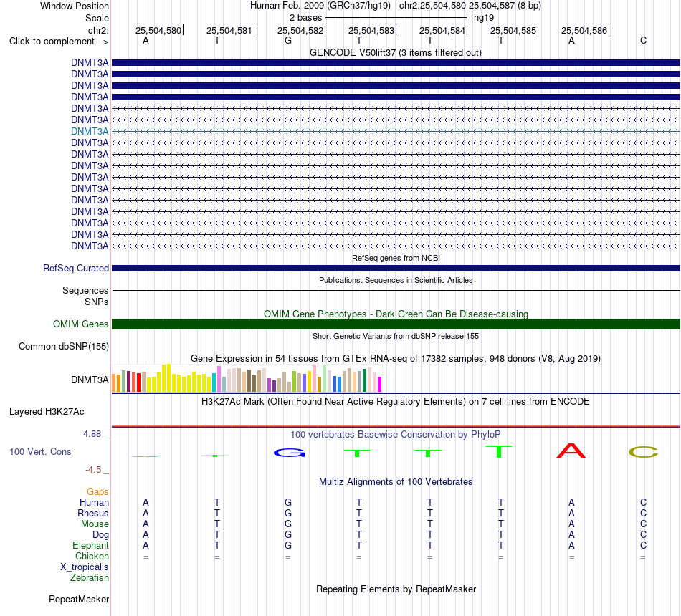Click the "chr2:" ruler label
This screenshot has height=616, width=681.
[98, 30]
